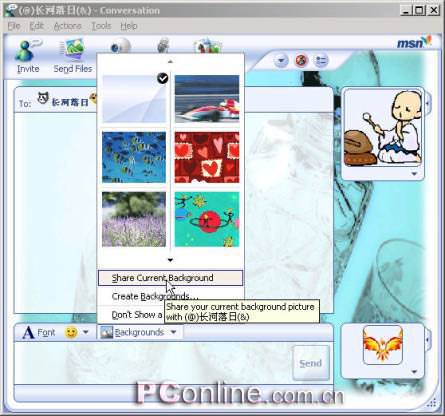The height and width of the screenshot is (416, 445).
Task: Open the Actions menu
Action: 67,26
